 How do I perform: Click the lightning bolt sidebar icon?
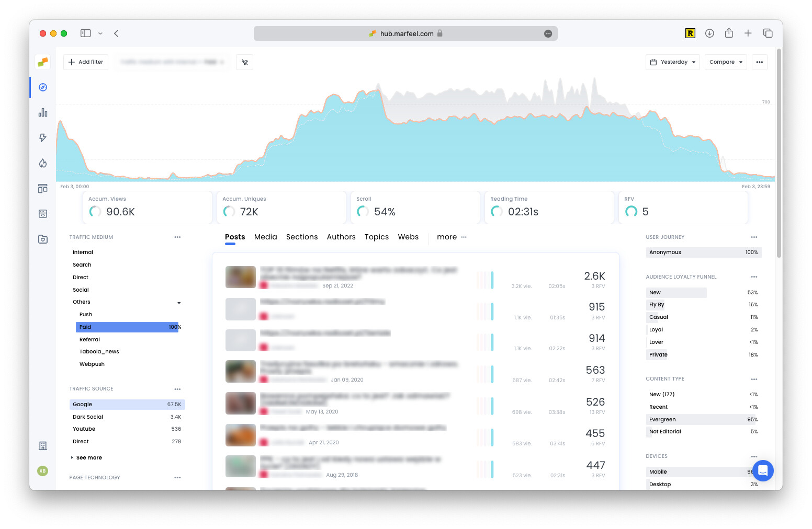tap(42, 137)
